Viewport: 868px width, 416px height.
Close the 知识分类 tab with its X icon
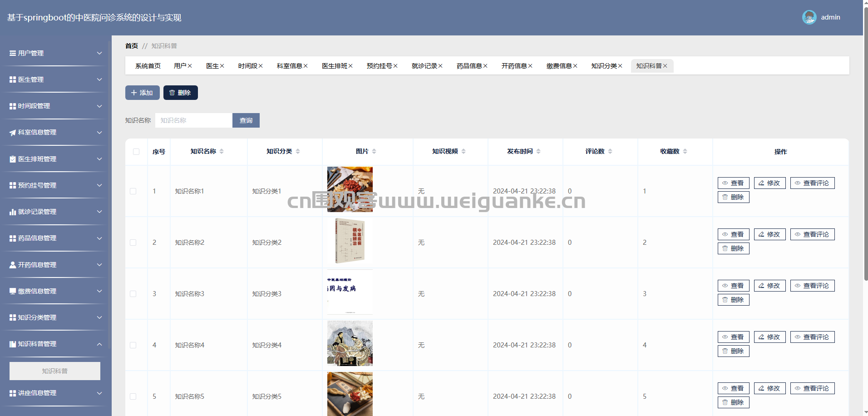[x=620, y=66]
